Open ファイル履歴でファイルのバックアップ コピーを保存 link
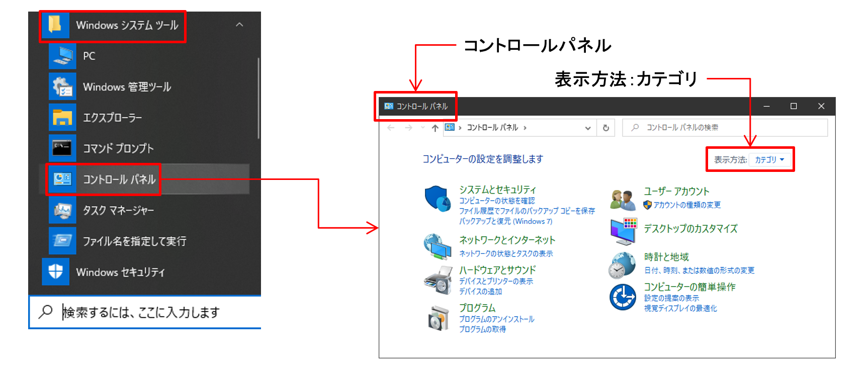The height and width of the screenshot is (378, 868). (x=527, y=211)
